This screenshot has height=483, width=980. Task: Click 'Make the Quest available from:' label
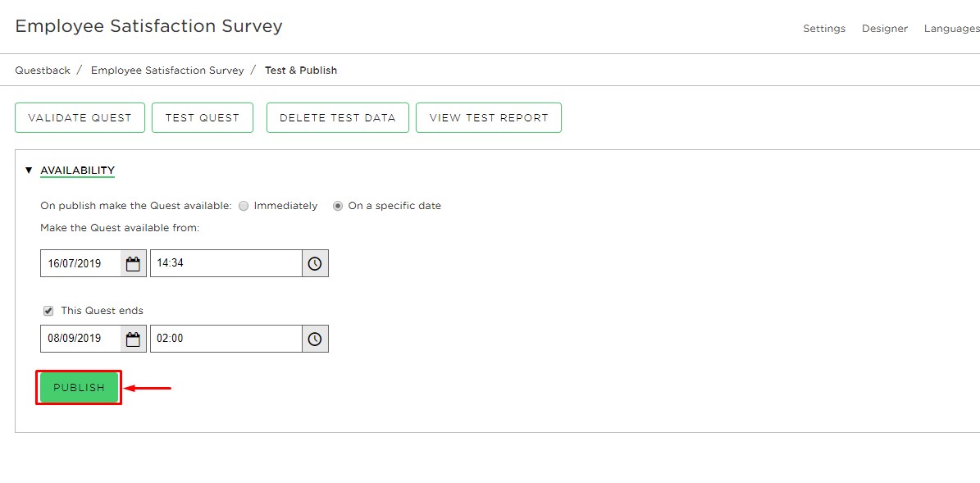coord(120,228)
